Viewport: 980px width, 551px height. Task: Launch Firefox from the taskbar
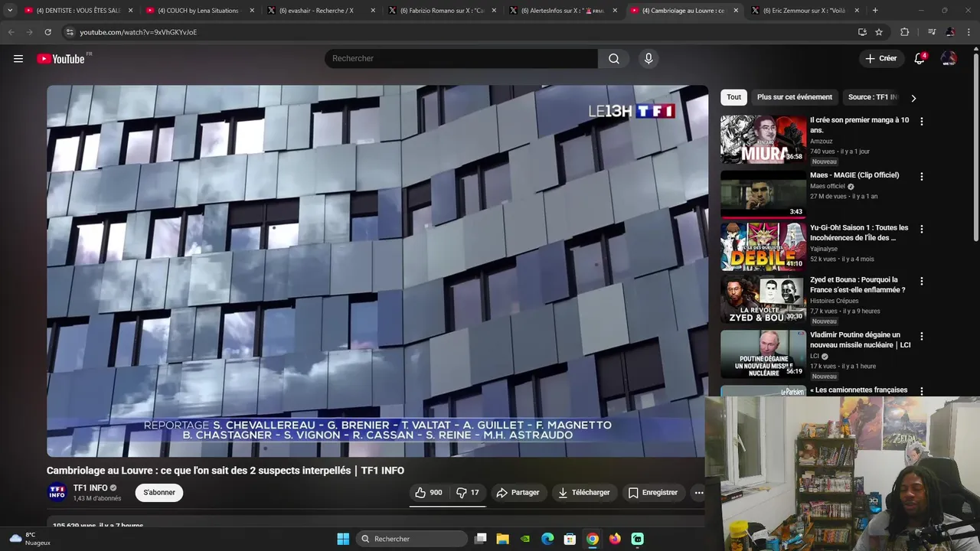click(615, 539)
